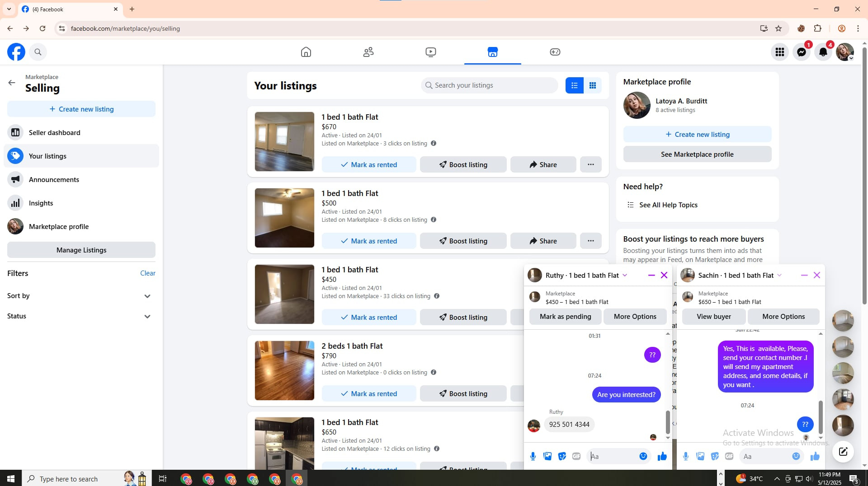Open Insights

(x=81, y=203)
